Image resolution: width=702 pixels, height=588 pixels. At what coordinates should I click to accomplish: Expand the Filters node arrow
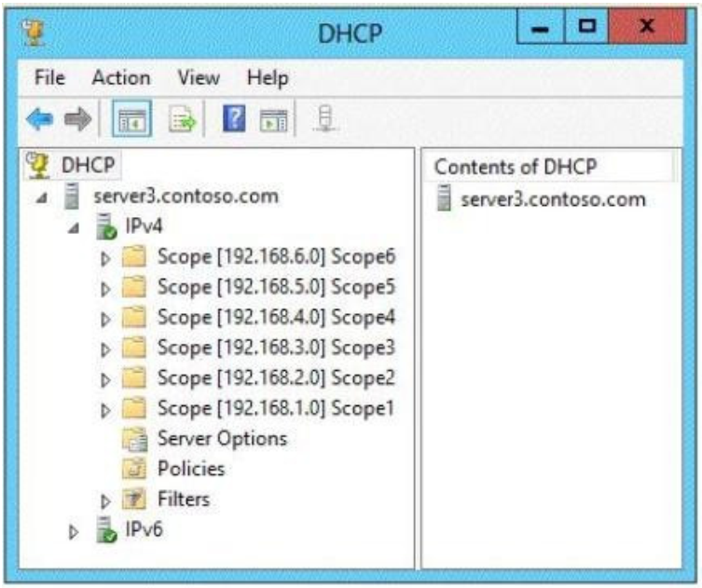[104, 500]
